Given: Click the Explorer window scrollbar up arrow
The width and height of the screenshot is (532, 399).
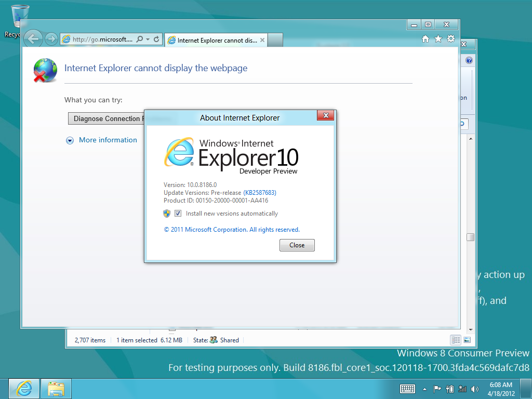Looking at the screenshot, I should (471, 139).
